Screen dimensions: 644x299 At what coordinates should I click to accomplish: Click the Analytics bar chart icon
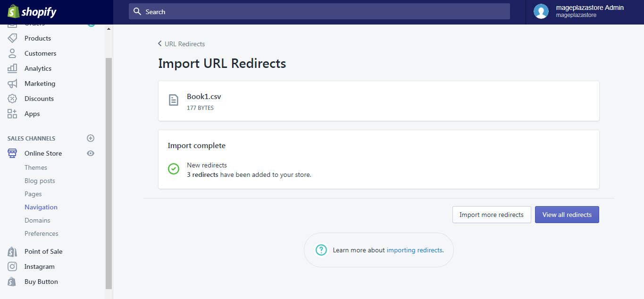click(x=12, y=68)
